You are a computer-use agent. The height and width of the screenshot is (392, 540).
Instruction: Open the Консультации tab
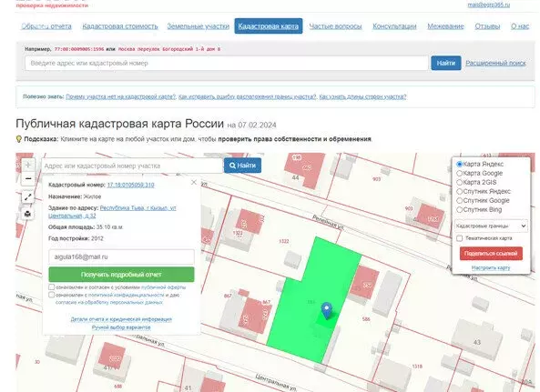[x=394, y=26]
